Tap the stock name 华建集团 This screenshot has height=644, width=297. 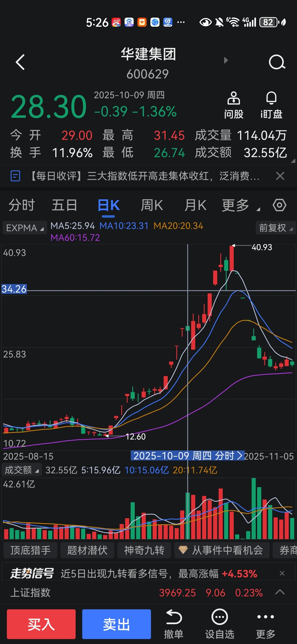pyautogui.click(x=148, y=54)
